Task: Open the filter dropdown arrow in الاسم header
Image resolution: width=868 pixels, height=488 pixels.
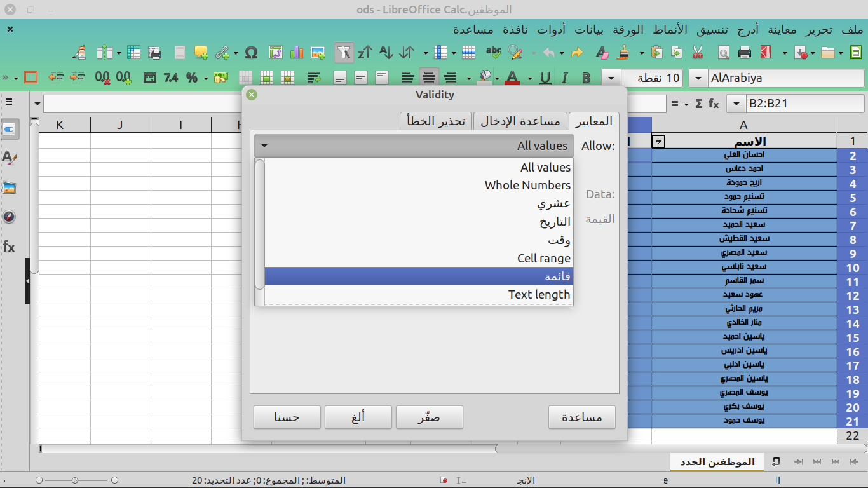Action: pyautogui.click(x=659, y=142)
